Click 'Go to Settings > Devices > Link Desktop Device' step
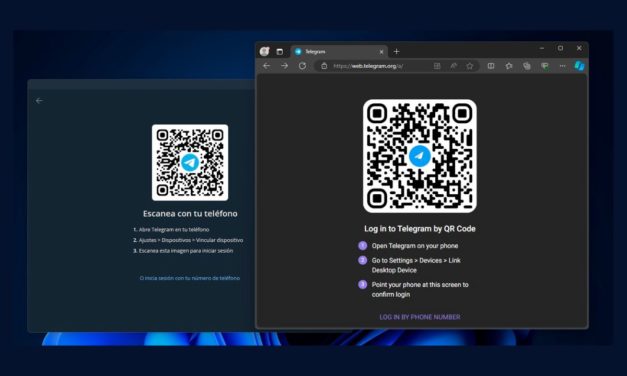The width and height of the screenshot is (627, 376). click(416, 265)
